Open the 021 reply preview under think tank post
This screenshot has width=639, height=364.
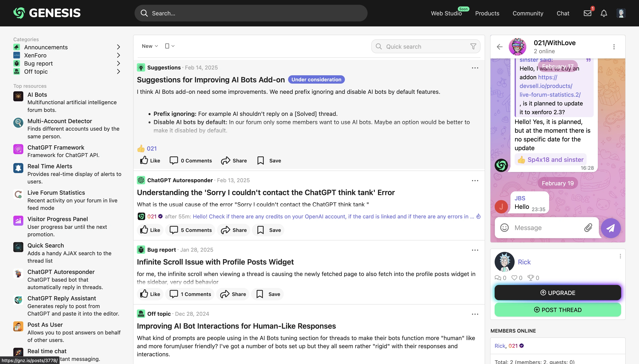pos(333,217)
